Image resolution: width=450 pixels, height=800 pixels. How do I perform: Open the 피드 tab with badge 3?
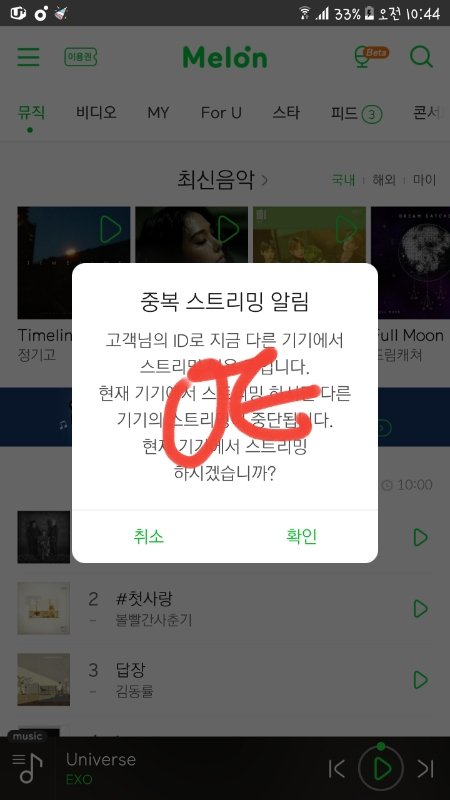(356, 113)
